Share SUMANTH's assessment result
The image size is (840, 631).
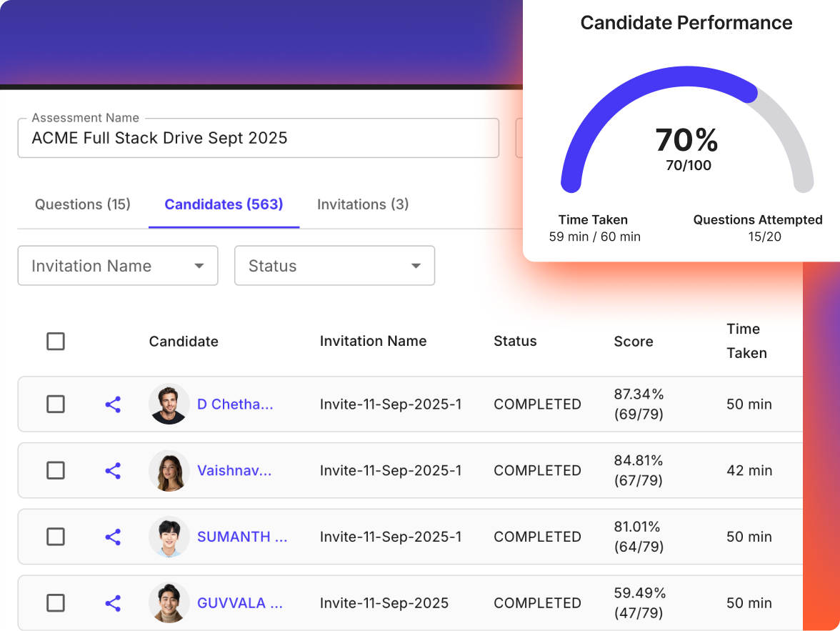tap(112, 537)
